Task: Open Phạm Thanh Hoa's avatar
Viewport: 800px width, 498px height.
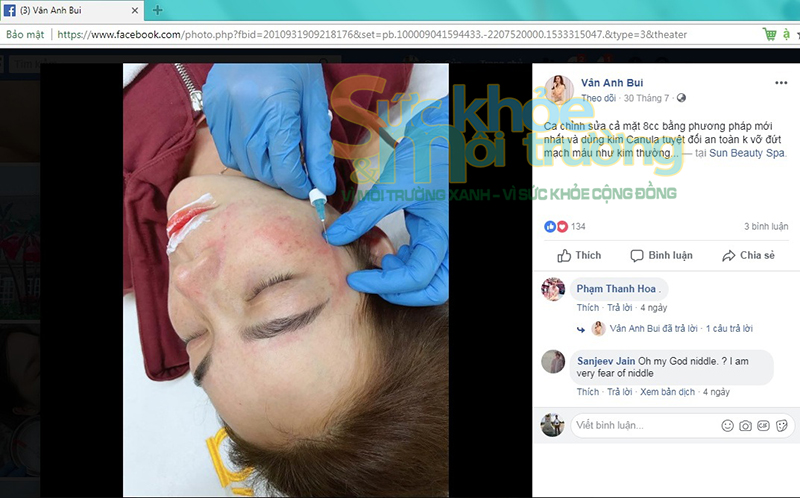Action: [553, 290]
